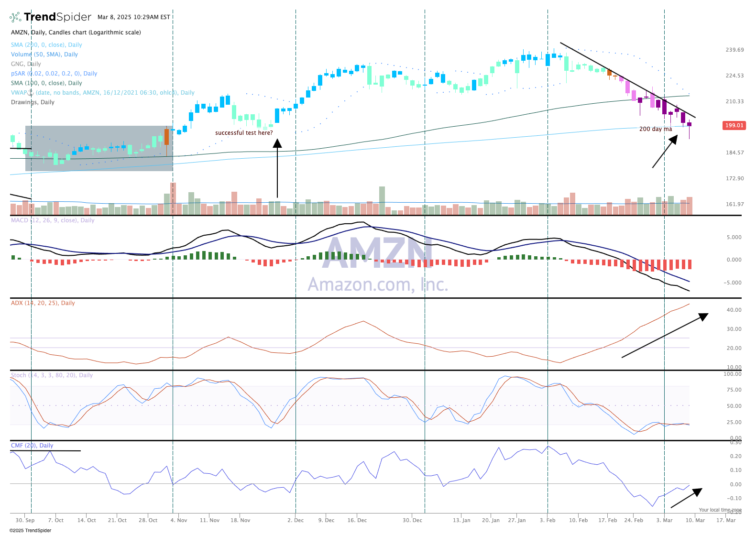The width and height of the screenshot is (756, 535).
Task: Click the TrendSpider logo icon
Action: pos(15,17)
